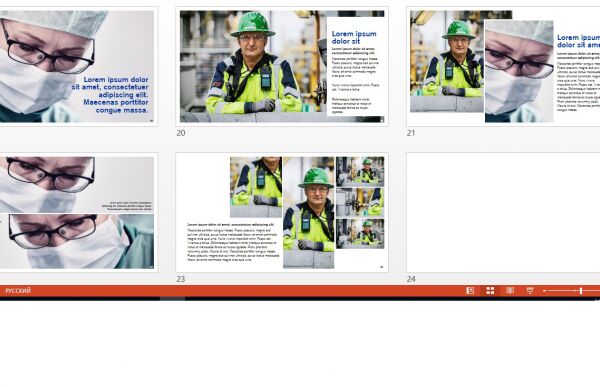Open Reading View from status bar

click(x=510, y=291)
